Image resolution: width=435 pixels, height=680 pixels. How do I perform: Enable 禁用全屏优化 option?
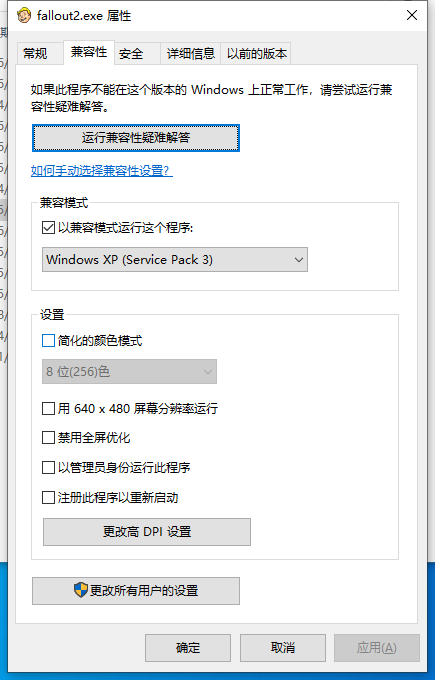point(48,438)
